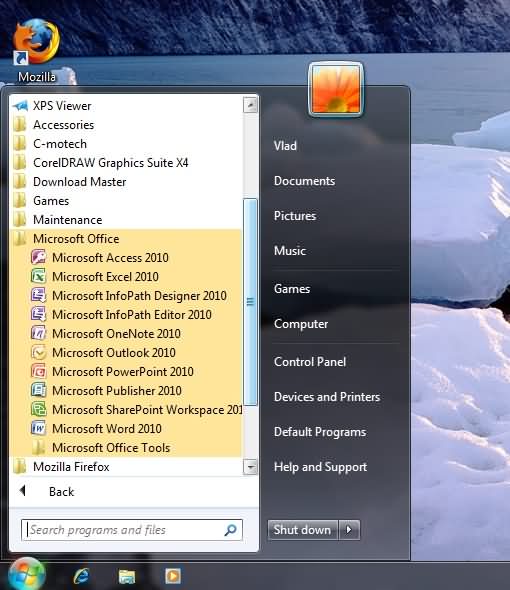
Task: Click the Mozilla Firefox folder icon
Action: click(20, 467)
